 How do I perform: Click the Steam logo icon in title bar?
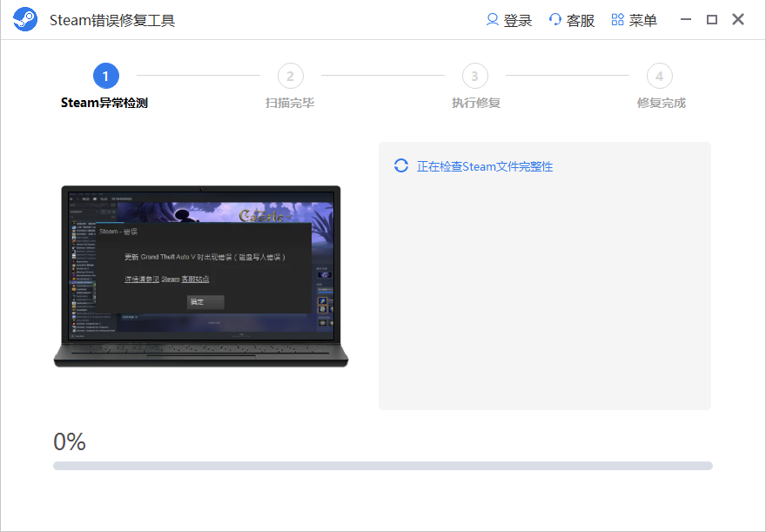[25, 19]
